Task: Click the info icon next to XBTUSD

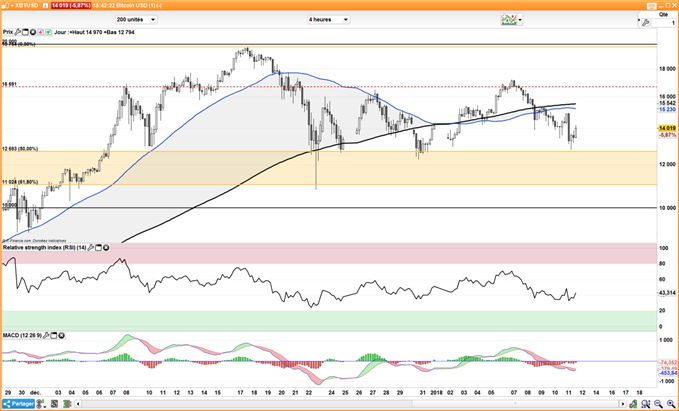Action: tap(45, 5)
